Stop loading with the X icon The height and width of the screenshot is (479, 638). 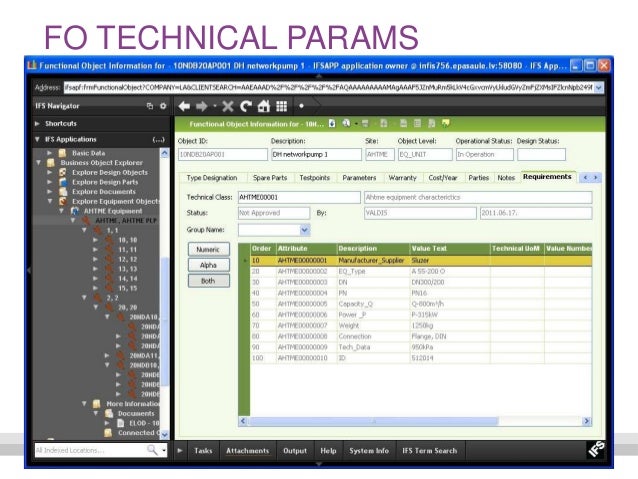(x=228, y=107)
